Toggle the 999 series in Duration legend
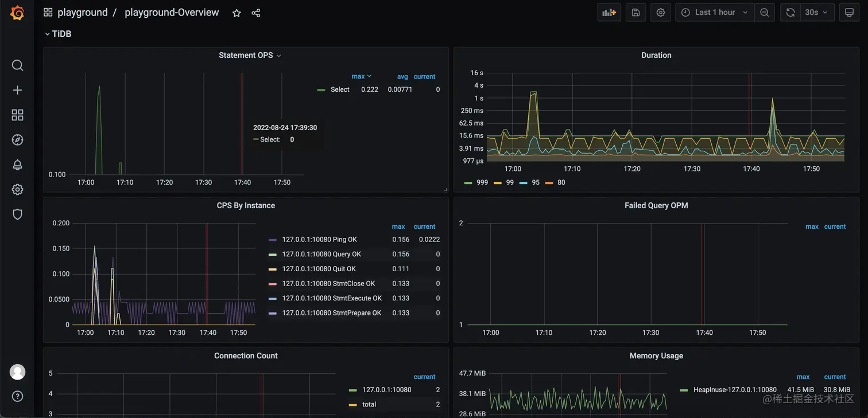868x418 pixels. pyautogui.click(x=482, y=182)
